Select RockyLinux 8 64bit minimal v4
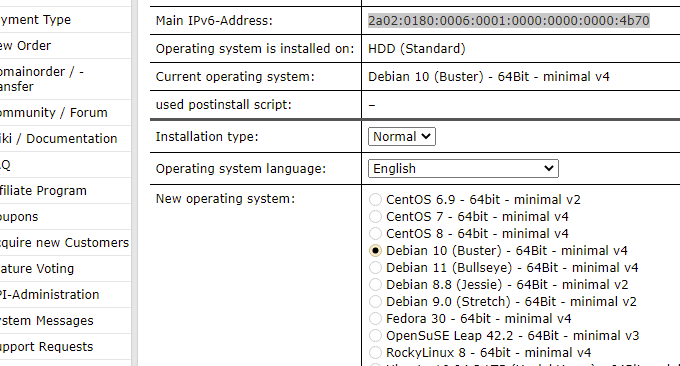Viewport: 680px width, 366px height. (x=375, y=353)
